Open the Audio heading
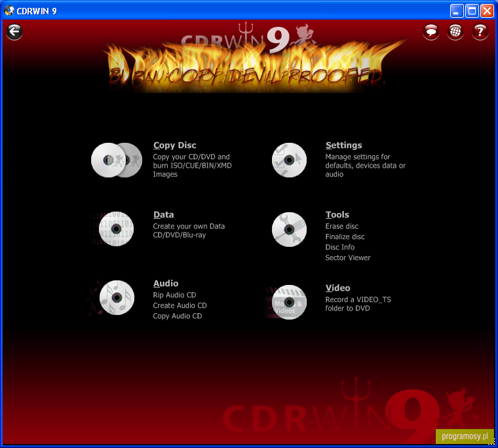Screen dimensions: 498x448 click(x=166, y=283)
